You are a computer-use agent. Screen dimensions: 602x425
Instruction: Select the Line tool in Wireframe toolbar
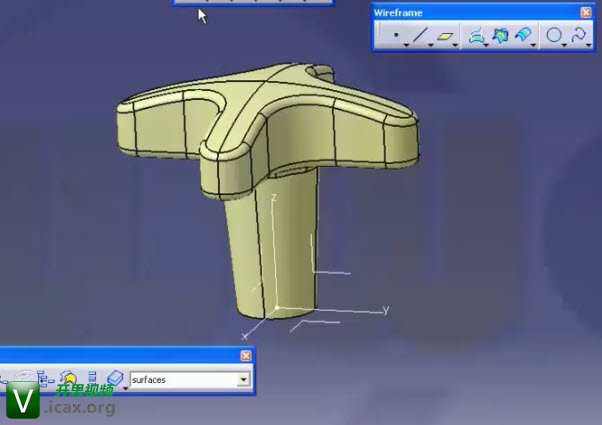click(x=420, y=35)
